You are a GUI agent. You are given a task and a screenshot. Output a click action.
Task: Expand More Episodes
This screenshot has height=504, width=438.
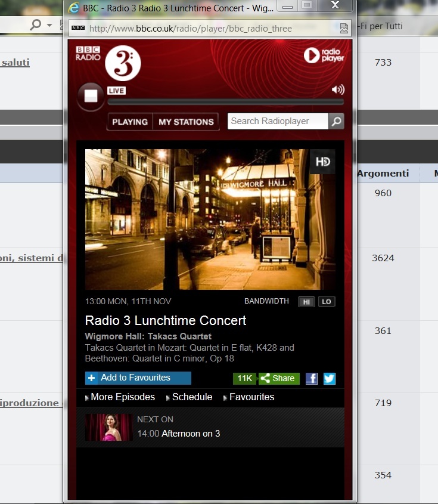click(120, 397)
